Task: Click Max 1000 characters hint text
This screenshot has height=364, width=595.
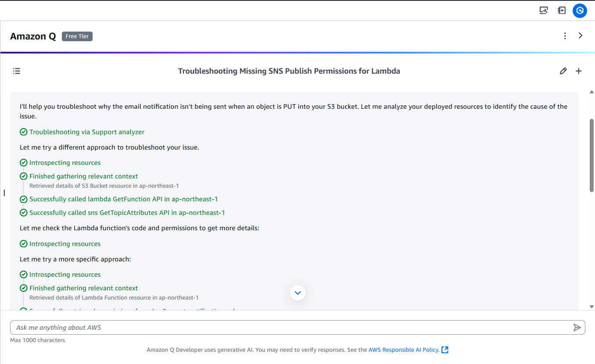Action: pos(38,340)
